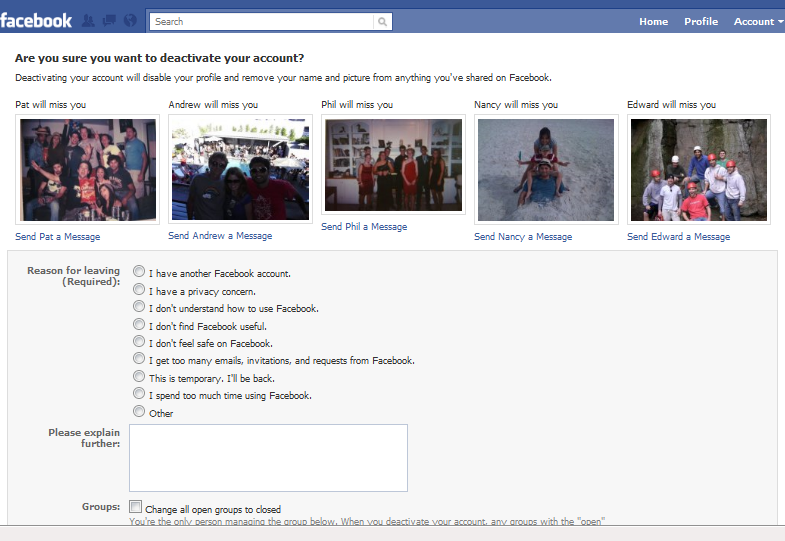Choose 'This is temporary. I'll be back.'
The width and height of the screenshot is (785, 541).
click(x=139, y=377)
